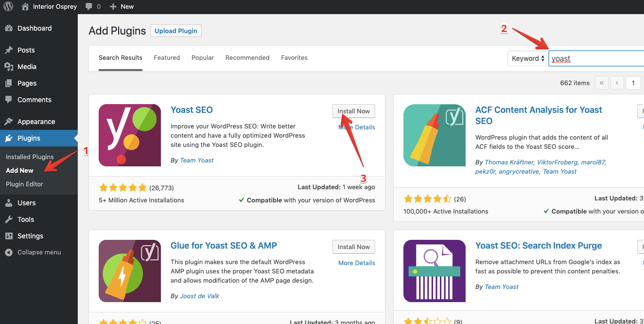Open Plugins in the sidebar
The width and height of the screenshot is (644, 324).
click(39, 138)
